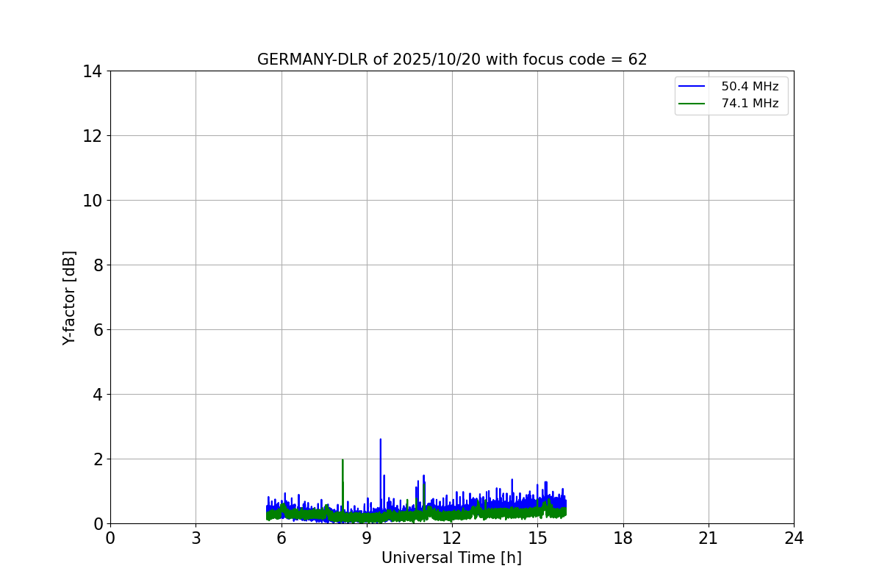Click the x-axis tick label '6'
Viewport: 882px width, 588px height.
coord(282,538)
